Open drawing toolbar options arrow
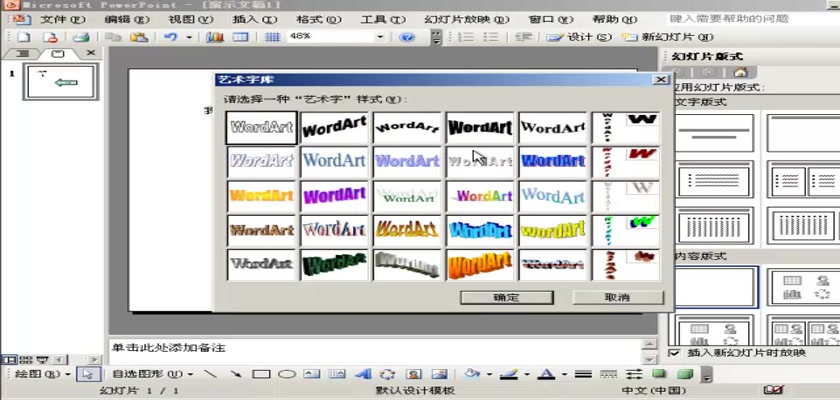 pos(707,375)
